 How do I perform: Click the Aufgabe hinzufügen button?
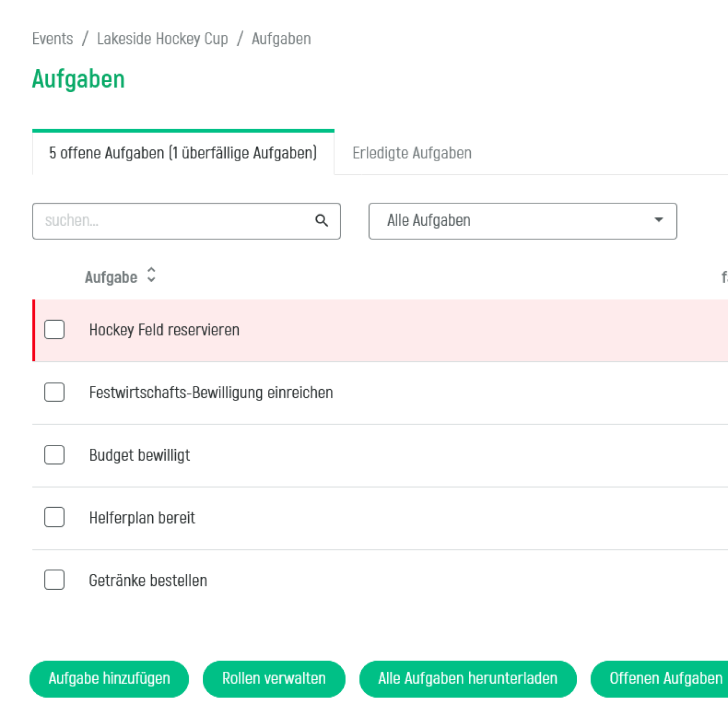109,679
